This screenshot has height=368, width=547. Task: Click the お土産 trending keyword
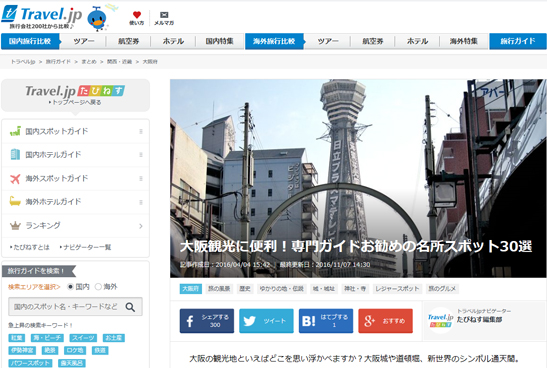coord(114,338)
